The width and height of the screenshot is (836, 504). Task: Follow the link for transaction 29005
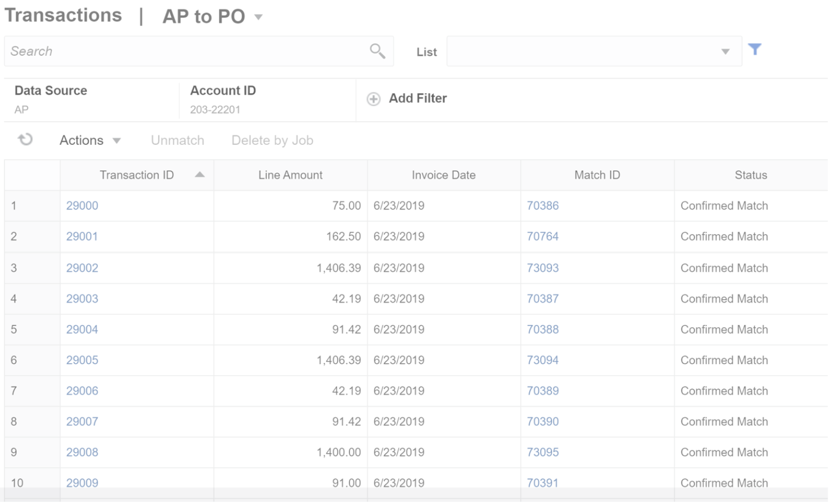(82, 360)
